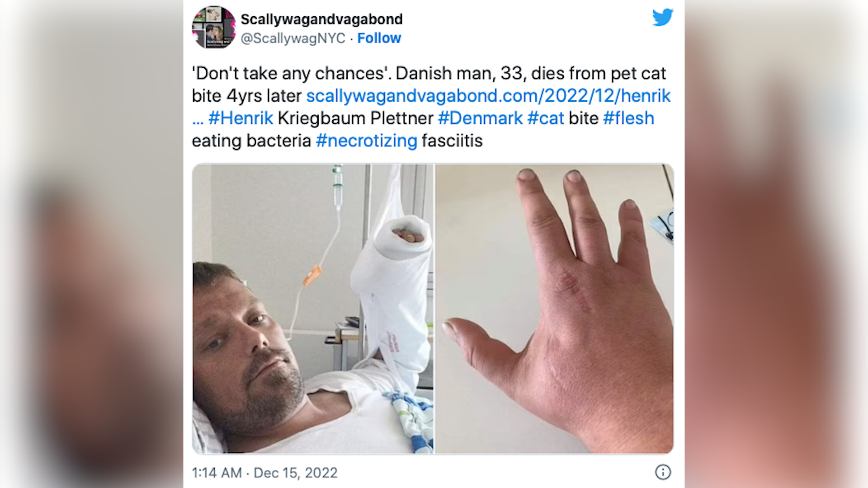Open the scallywagandvagabond.com/2022/12/henrik article link
Screen dimensions: 868x488
488,96
